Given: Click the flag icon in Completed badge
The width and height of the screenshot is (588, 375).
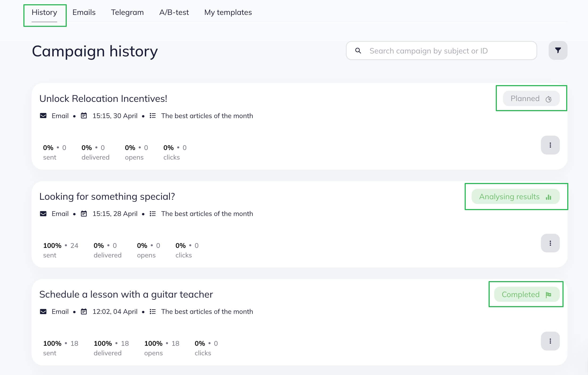Looking at the screenshot, I should point(548,295).
